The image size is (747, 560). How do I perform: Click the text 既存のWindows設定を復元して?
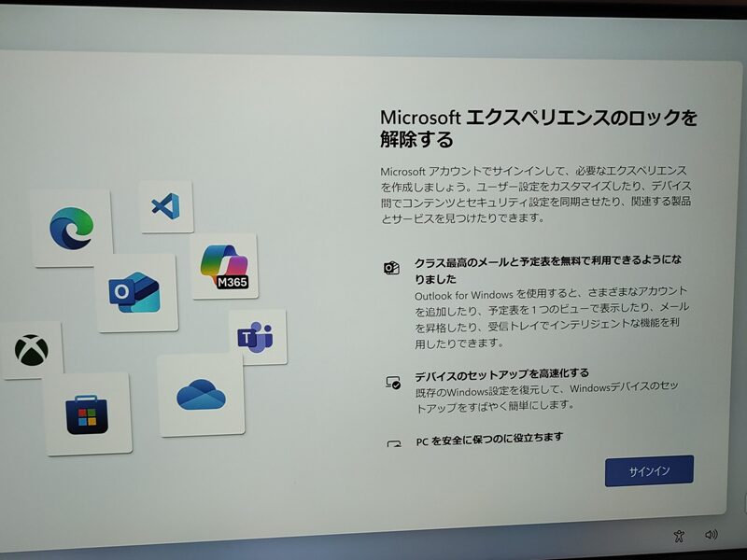point(547,398)
